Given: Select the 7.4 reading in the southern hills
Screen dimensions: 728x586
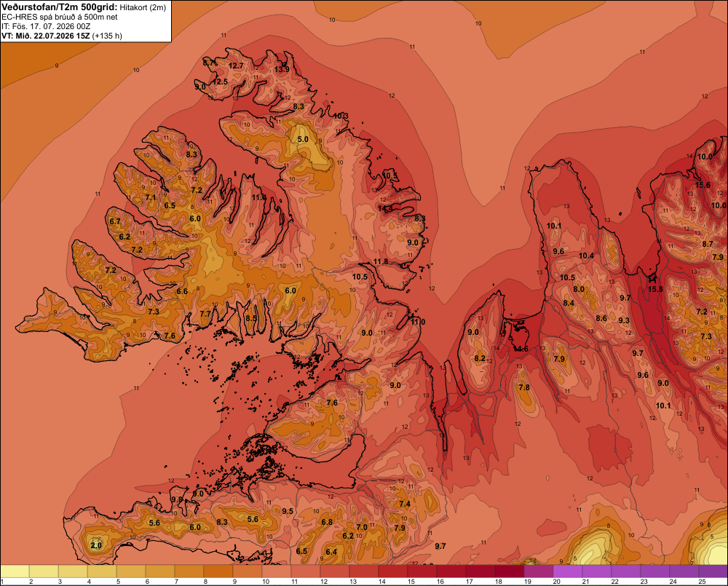Looking at the screenshot, I should point(405,504).
